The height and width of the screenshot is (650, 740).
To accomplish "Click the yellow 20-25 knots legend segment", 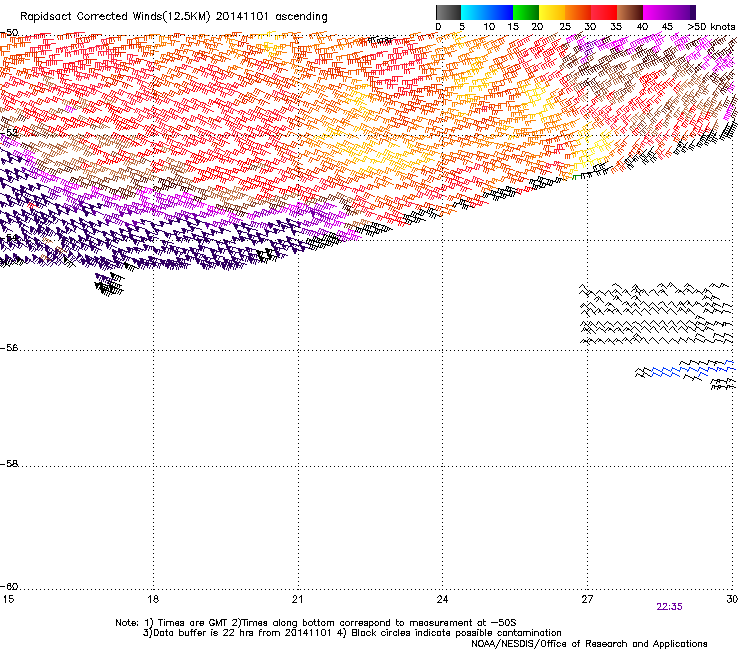I will 552,12.
